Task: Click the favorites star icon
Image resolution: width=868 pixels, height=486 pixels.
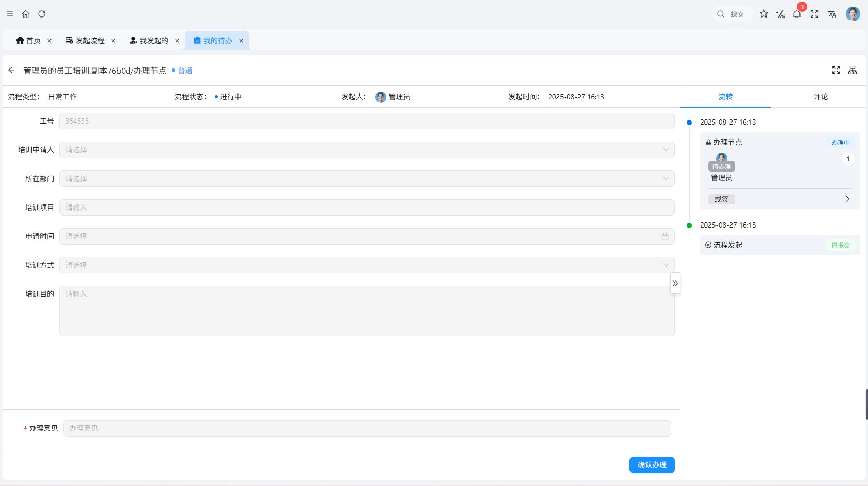Action: [x=764, y=14]
